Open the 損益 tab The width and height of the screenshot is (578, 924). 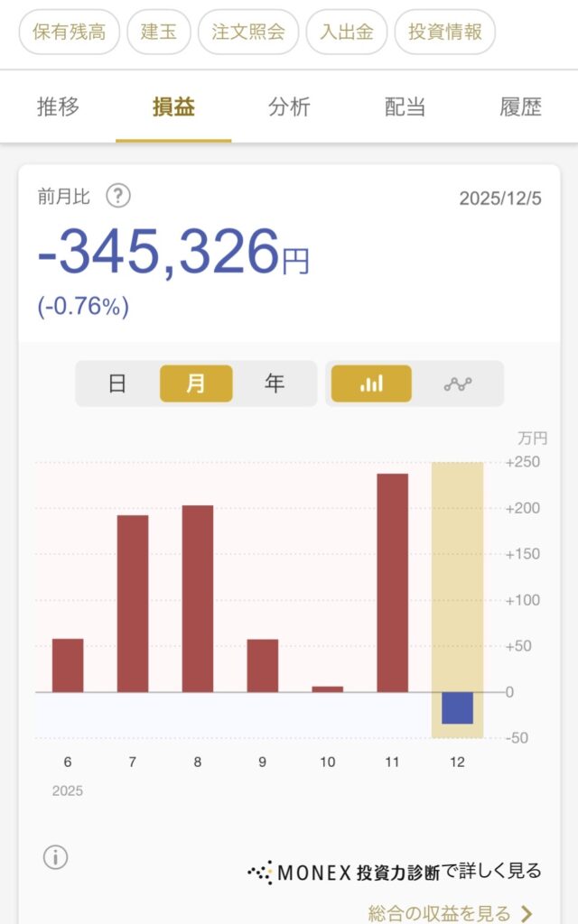pos(173,107)
